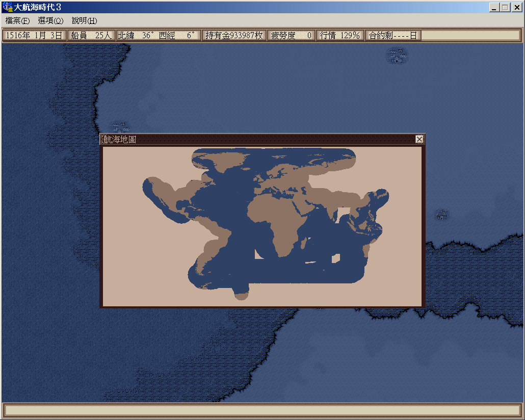The image size is (525, 420).
Task: Click the date field showing 1516年 1月 3日
Action: (x=34, y=35)
